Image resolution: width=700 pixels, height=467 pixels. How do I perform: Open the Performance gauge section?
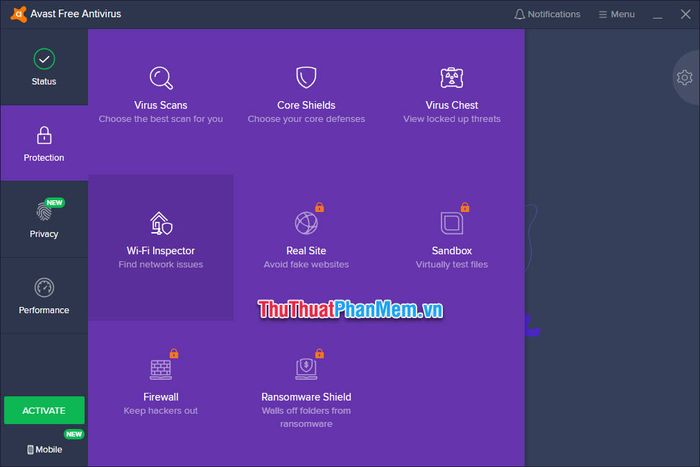44,296
